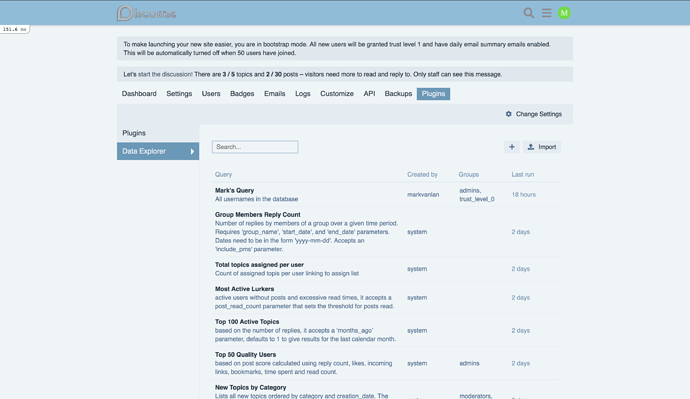
Task: Click 'system' creator in Top 100 Active Topics row
Action: [x=417, y=330]
